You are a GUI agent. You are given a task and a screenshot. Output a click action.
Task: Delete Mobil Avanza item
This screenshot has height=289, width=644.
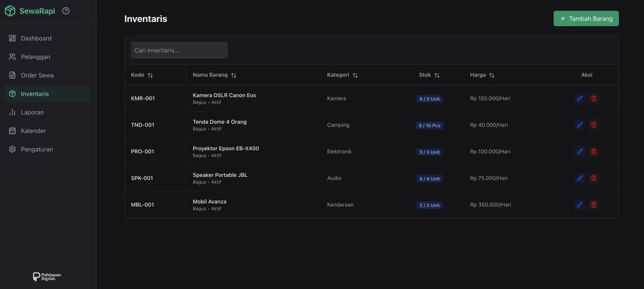click(594, 205)
